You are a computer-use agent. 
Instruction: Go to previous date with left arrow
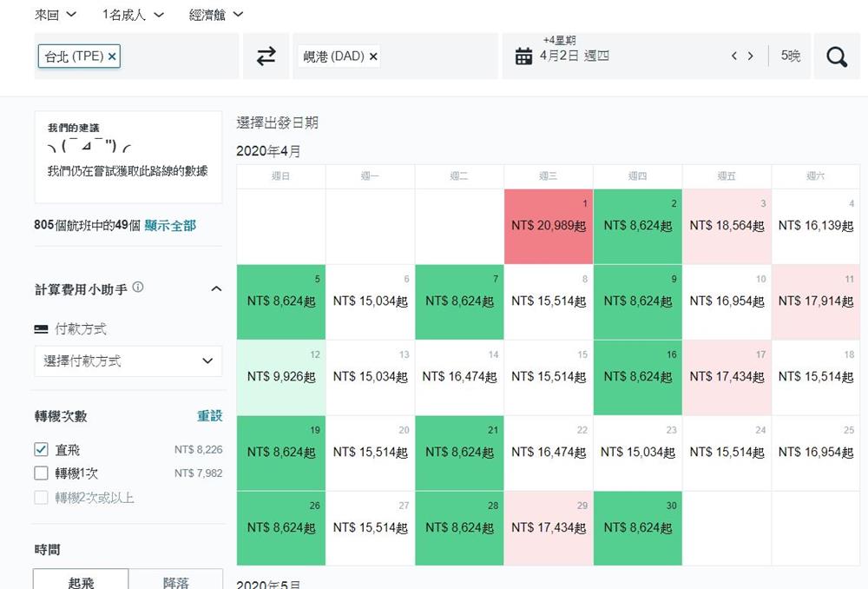(x=734, y=56)
